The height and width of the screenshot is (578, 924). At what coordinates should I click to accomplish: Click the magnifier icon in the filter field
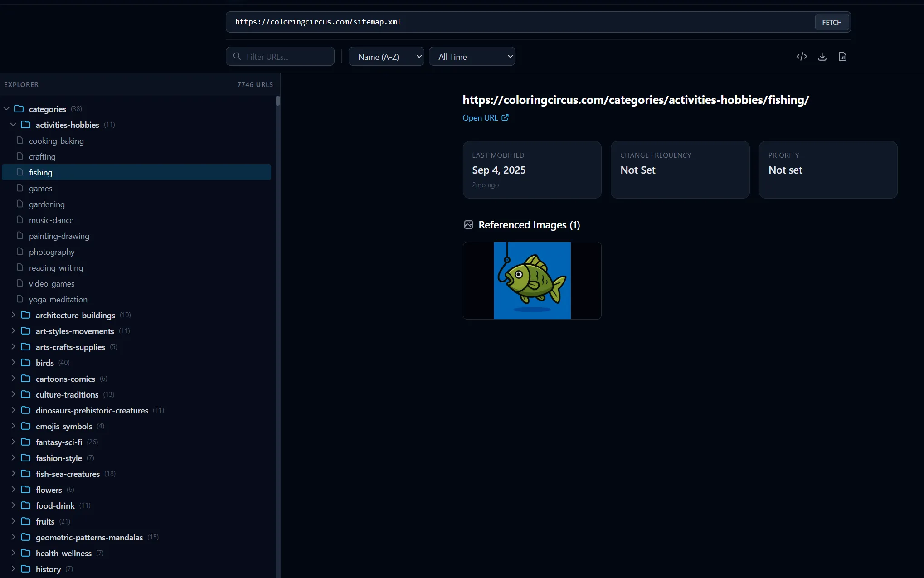237,56
